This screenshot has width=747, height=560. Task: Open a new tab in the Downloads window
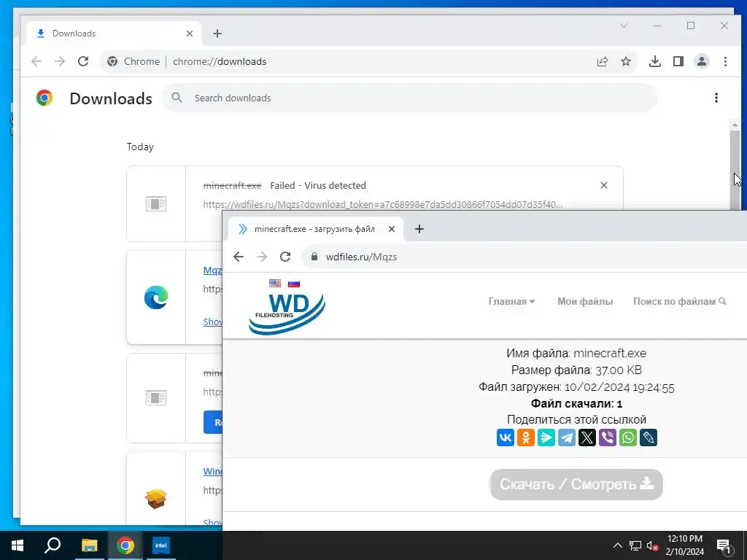pyautogui.click(x=217, y=34)
